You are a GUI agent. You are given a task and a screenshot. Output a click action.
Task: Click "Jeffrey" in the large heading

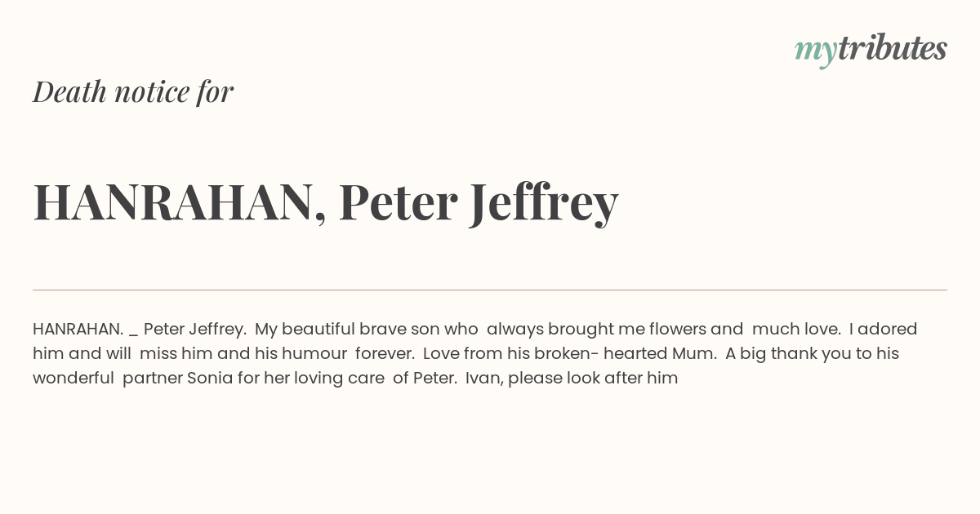point(544,204)
